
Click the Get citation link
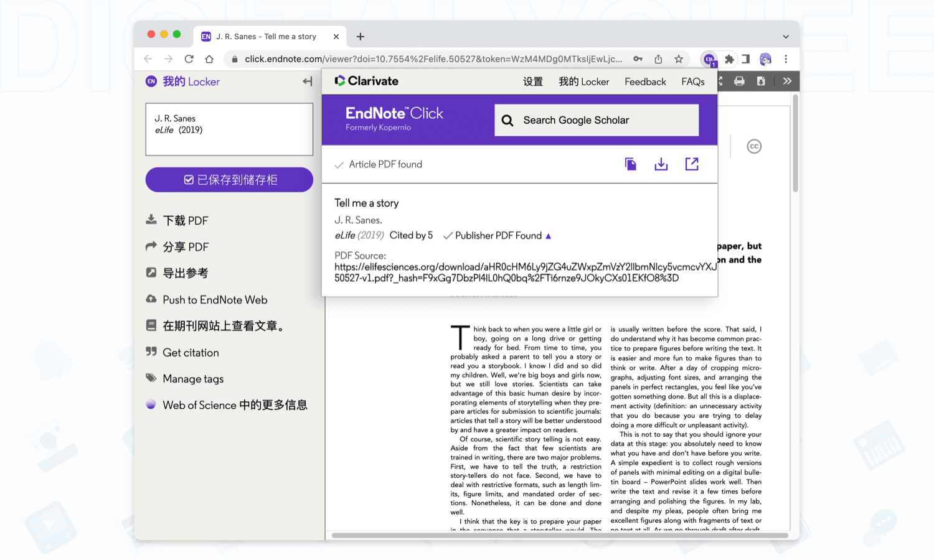pos(191,352)
